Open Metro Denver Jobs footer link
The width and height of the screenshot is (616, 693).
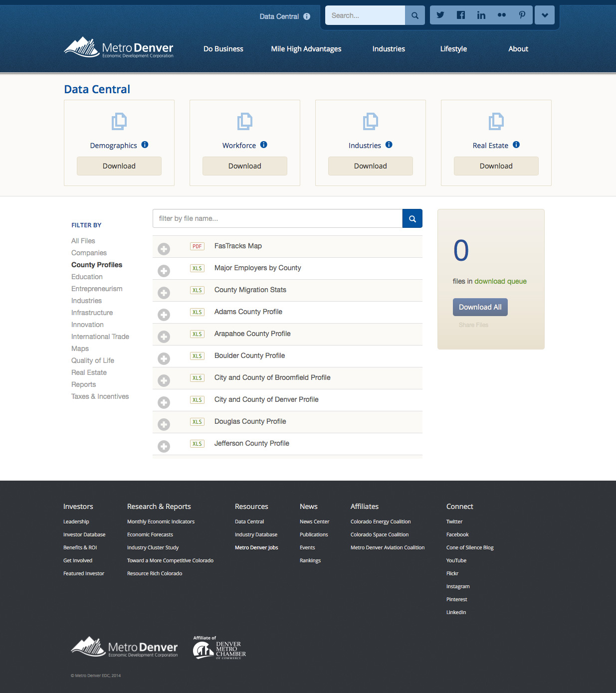click(256, 547)
